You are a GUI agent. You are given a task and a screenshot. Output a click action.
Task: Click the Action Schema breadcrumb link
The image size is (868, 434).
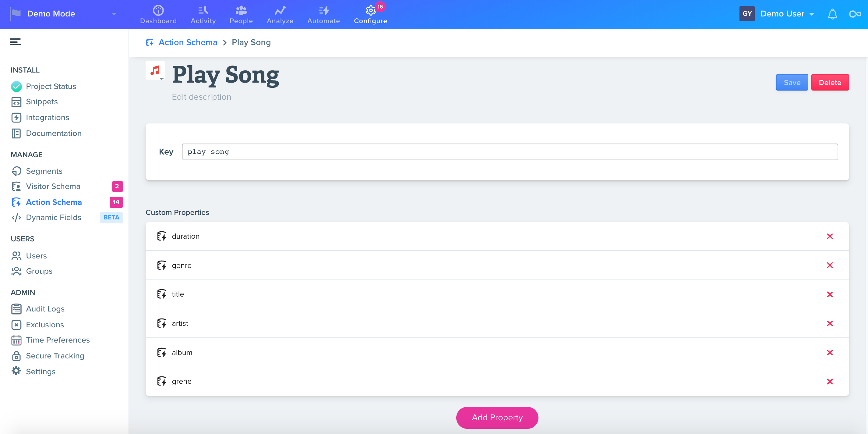click(188, 42)
